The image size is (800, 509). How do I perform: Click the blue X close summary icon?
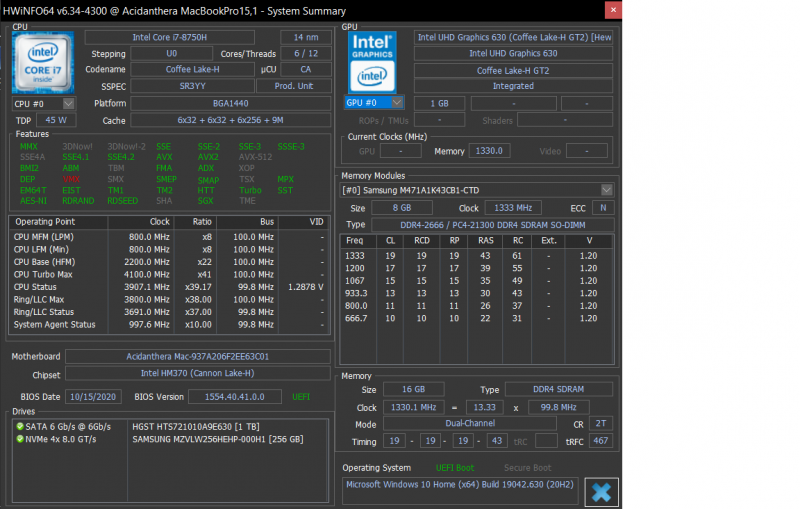point(601,492)
